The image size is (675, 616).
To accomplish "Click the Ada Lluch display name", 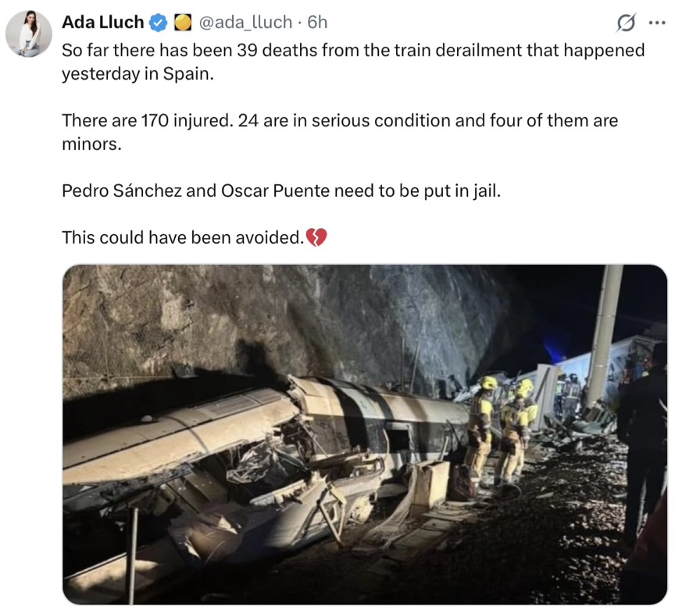I will tap(103, 22).
